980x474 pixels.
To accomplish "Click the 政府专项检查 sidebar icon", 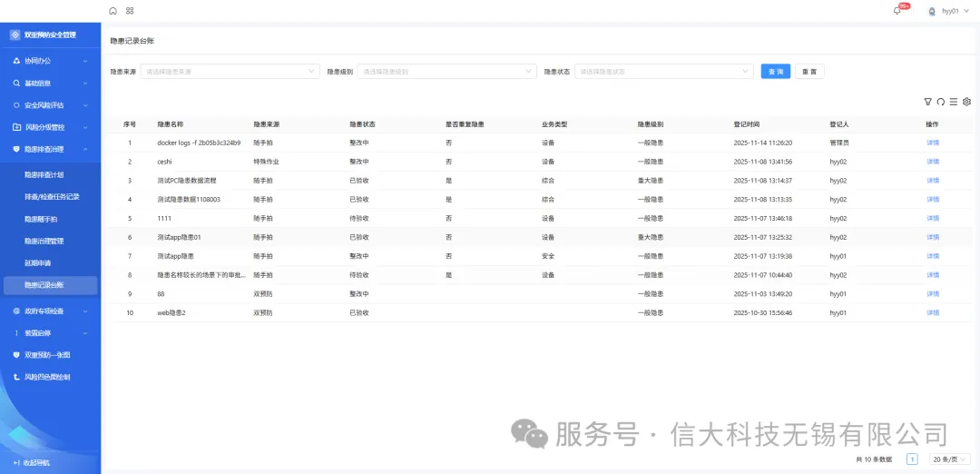I will (17, 311).
